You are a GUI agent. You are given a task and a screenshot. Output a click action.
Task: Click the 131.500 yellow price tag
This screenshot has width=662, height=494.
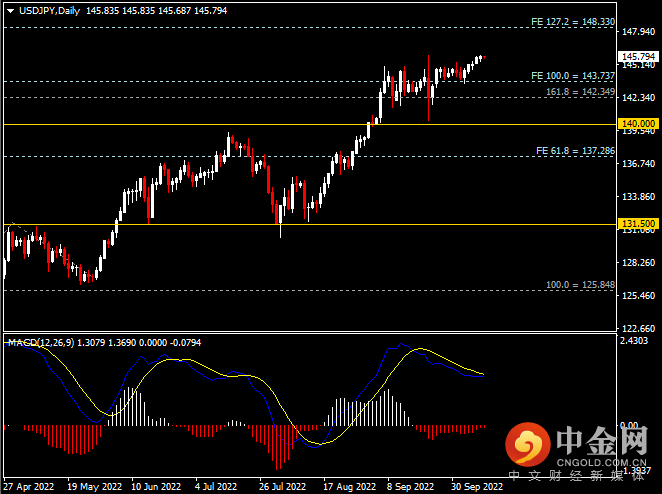pyautogui.click(x=638, y=224)
